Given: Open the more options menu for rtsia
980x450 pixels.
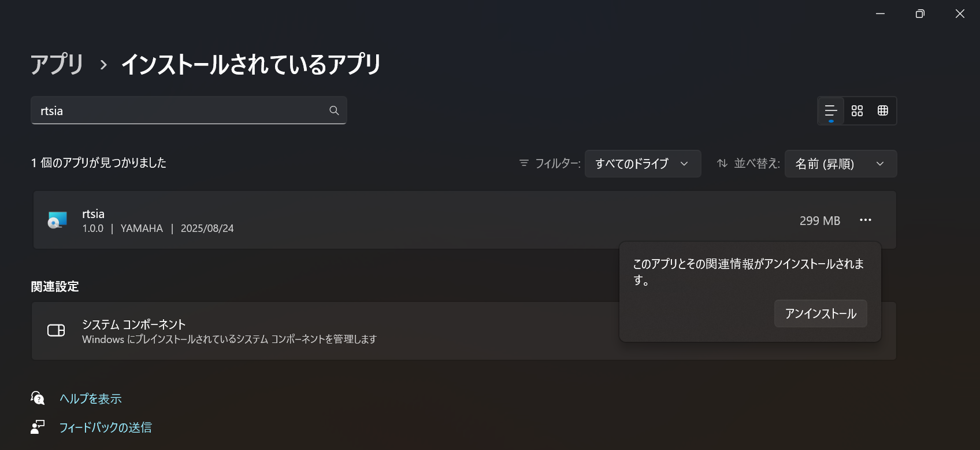Looking at the screenshot, I should tap(866, 220).
